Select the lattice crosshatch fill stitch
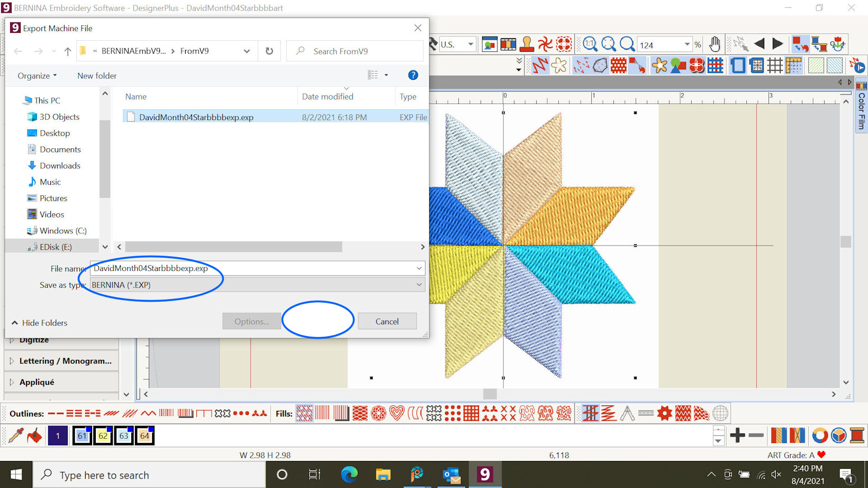This screenshot has height=488, width=868. coord(360,413)
